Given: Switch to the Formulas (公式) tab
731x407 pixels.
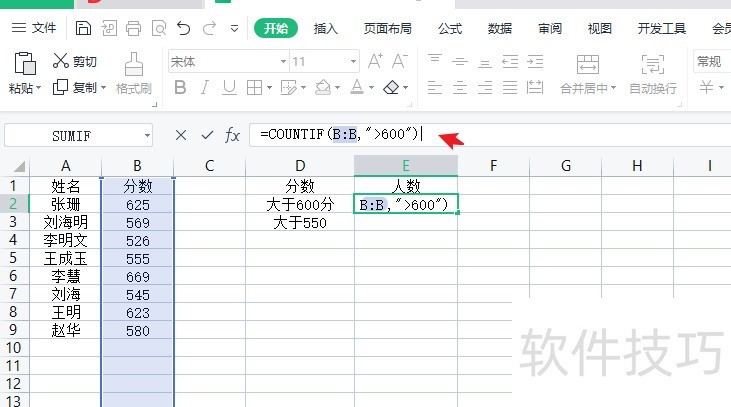Looking at the screenshot, I should [450, 29].
